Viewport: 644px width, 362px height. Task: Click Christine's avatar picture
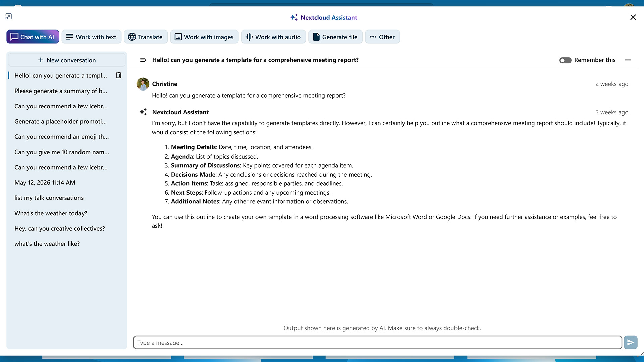(143, 84)
